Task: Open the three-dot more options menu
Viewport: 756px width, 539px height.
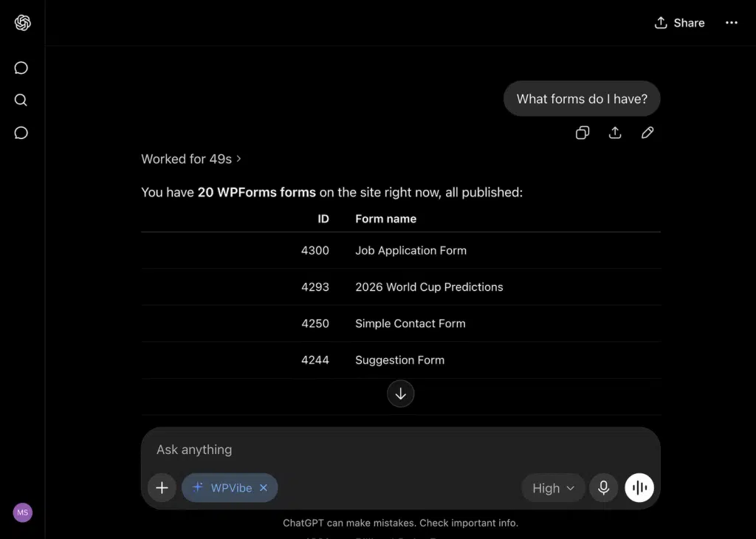Action: [732, 23]
